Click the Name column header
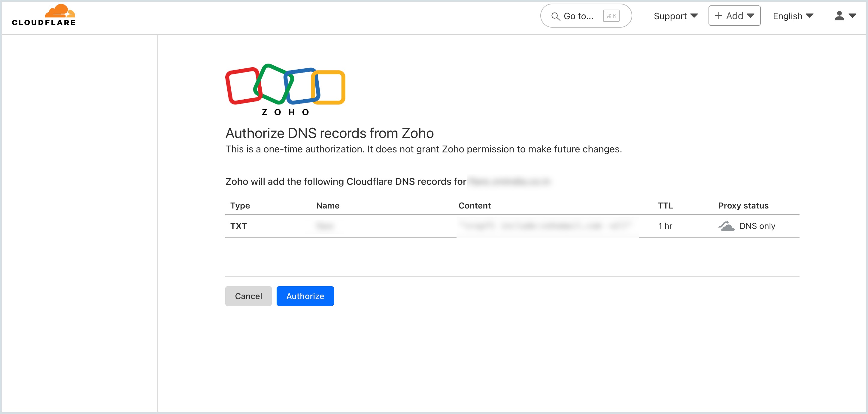Image resolution: width=868 pixels, height=414 pixels. 327,206
